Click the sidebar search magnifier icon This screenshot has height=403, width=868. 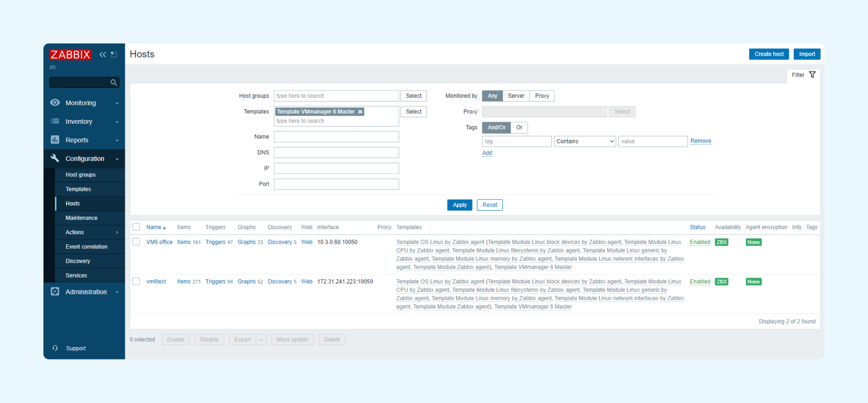pyautogui.click(x=114, y=83)
